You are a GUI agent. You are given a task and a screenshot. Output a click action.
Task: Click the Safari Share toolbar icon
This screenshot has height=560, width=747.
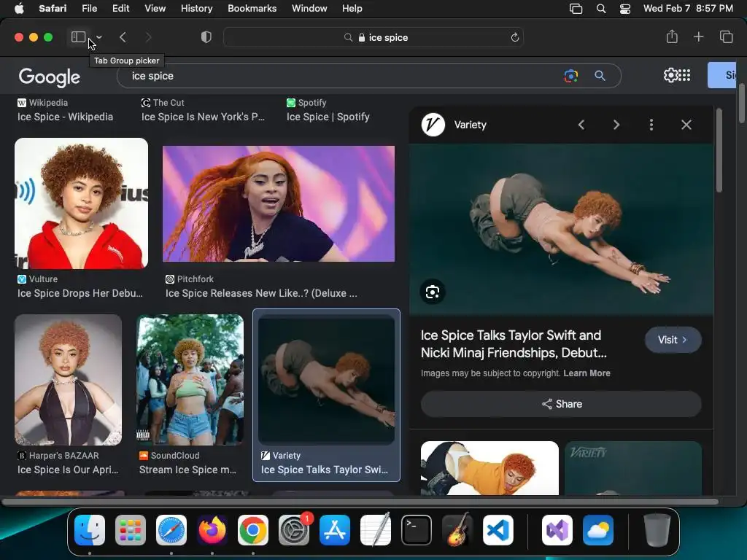point(672,36)
